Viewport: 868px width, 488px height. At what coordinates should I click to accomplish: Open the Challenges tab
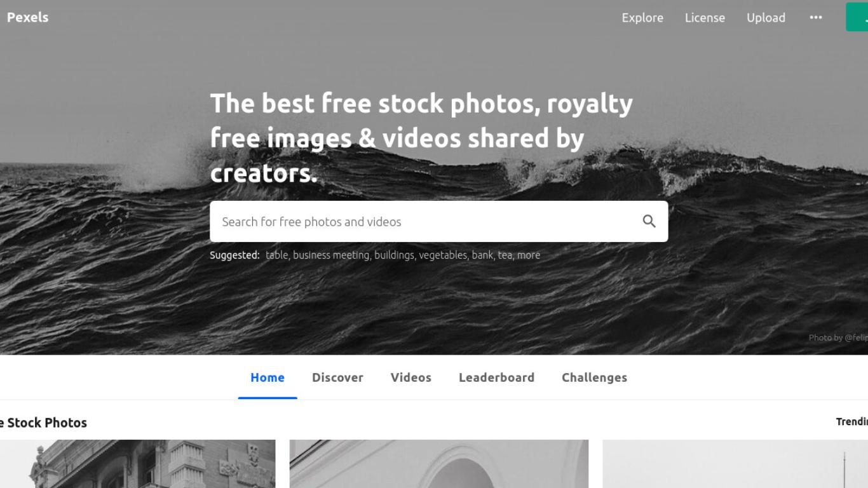(594, 377)
